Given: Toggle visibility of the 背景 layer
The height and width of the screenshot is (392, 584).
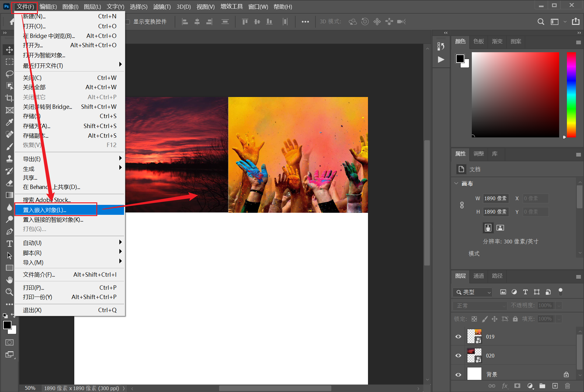Looking at the screenshot, I should pyautogui.click(x=458, y=375).
